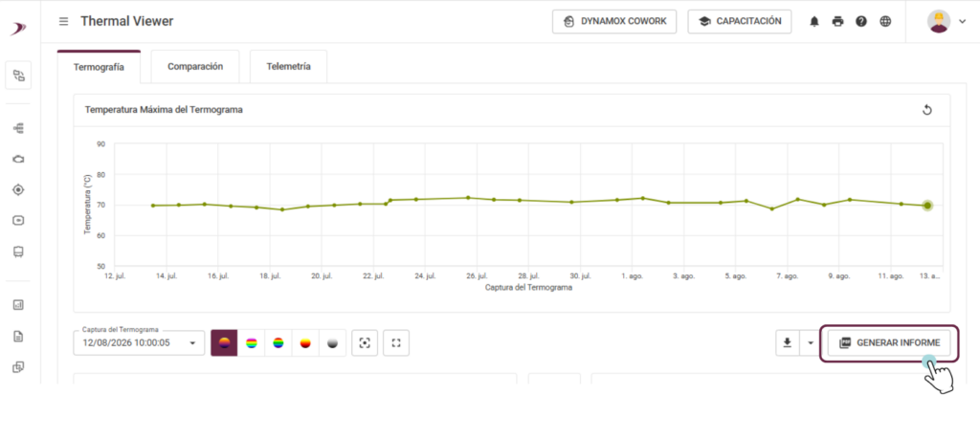980x438 pixels.
Task: Reset the chart zoom with undo arrow
Action: pyautogui.click(x=927, y=110)
